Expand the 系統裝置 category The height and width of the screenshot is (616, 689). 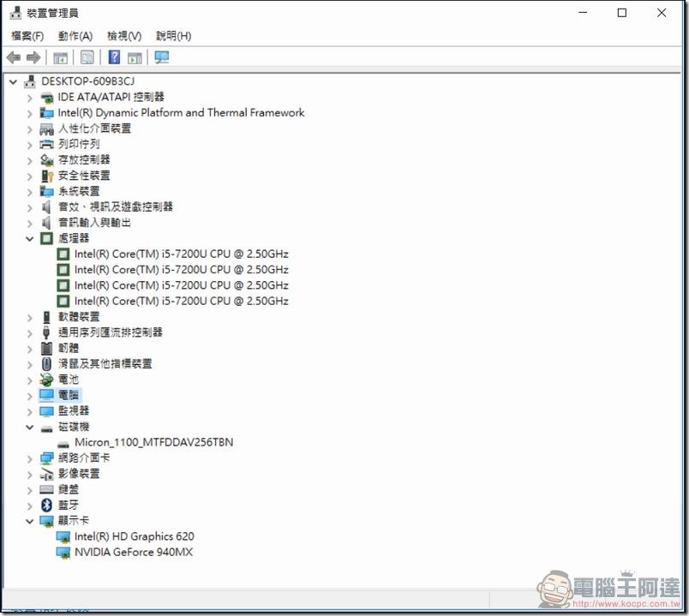click(29, 192)
